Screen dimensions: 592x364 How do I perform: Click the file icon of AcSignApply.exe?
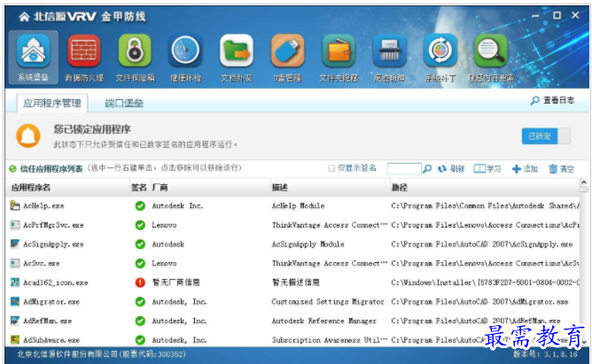coord(15,244)
